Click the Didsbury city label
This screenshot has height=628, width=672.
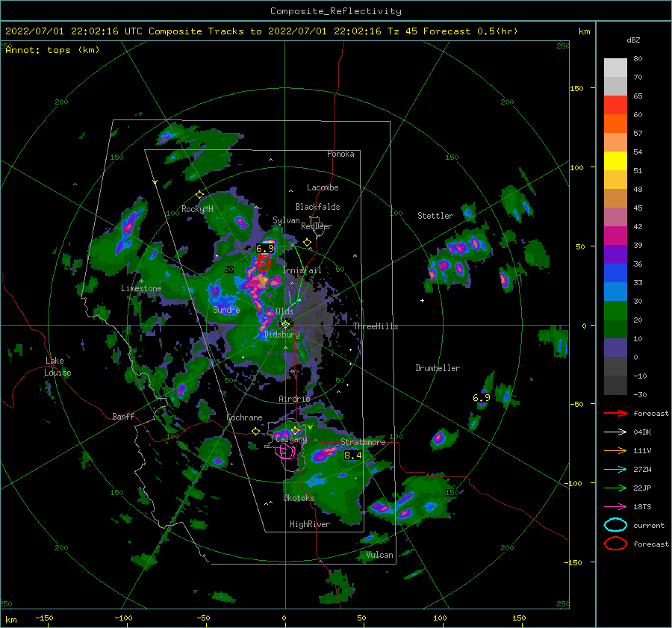(x=282, y=335)
